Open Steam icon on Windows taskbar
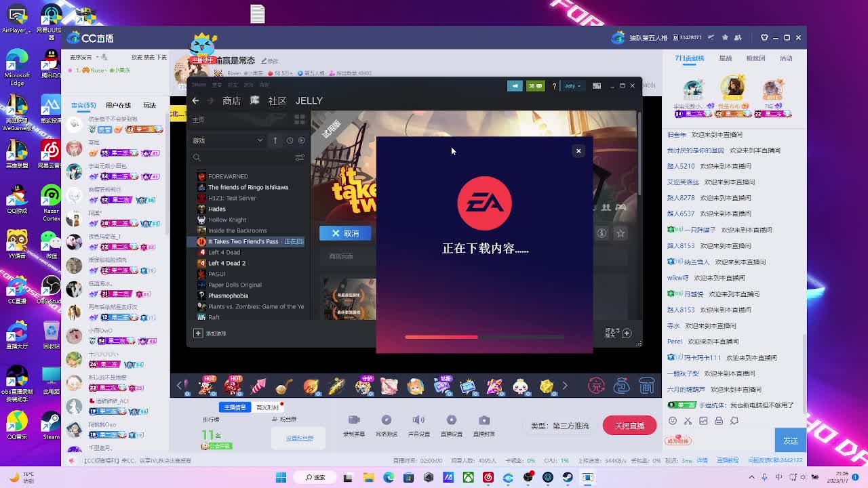868x488 pixels. [x=568, y=477]
